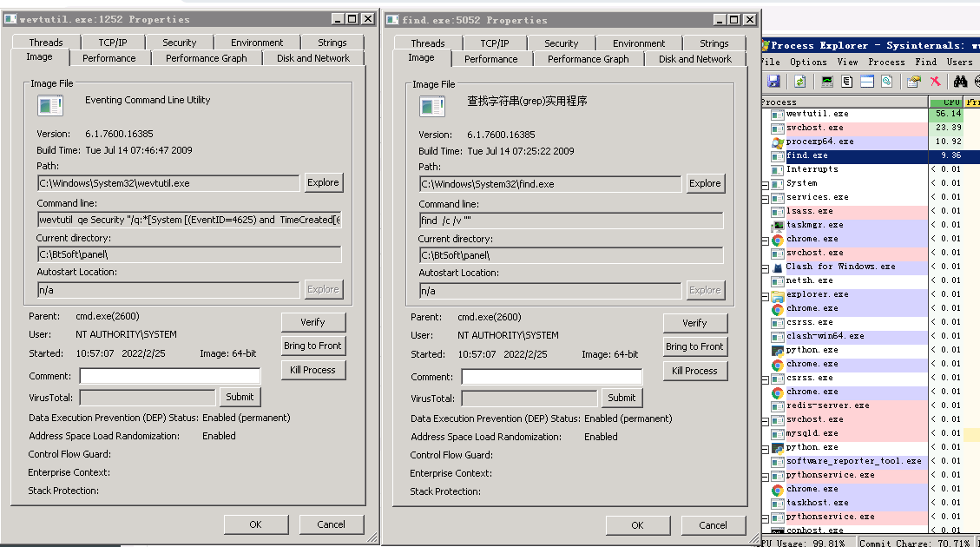Click Verify in wevtutil.exe Properties
Screen dimensions: 980x547
tap(312, 322)
